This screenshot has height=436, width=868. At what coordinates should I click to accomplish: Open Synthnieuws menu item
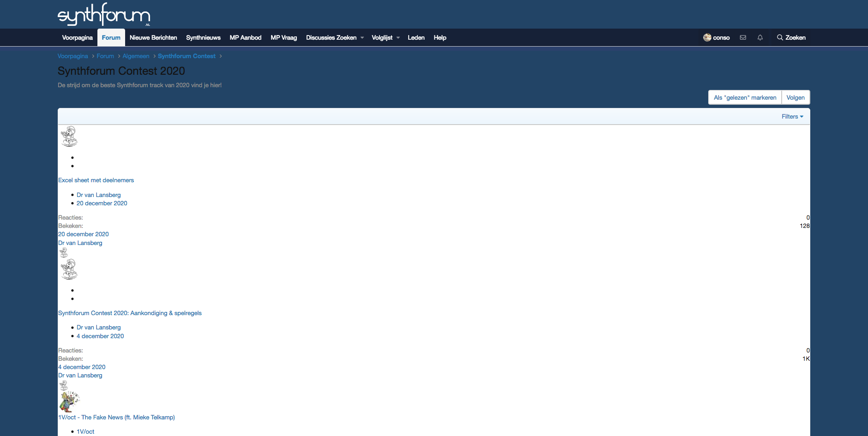(203, 38)
